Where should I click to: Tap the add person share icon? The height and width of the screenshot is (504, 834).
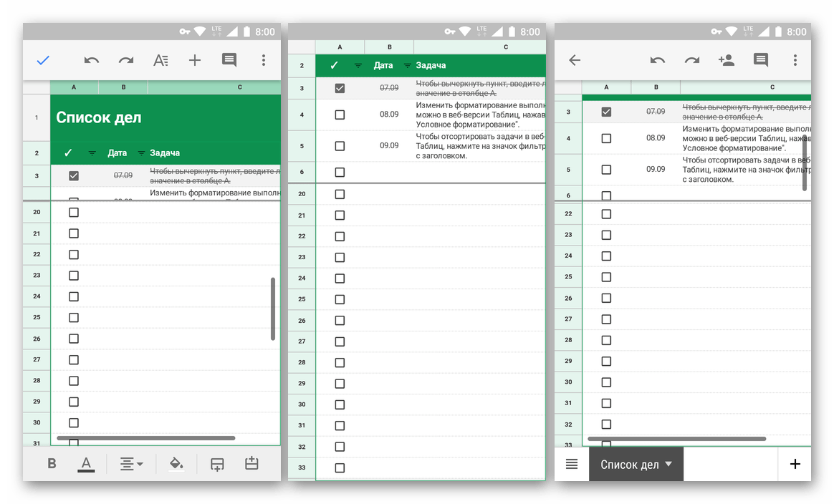[726, 60]
